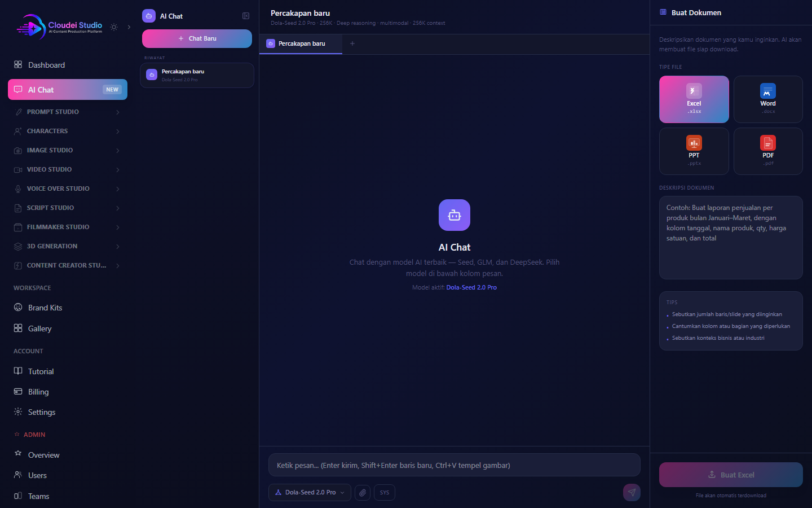The height and width of the screenshot is (508, 812).
Task: Click the Script Studio document icon
Action: pyautogui.click(x=18, y=208)
